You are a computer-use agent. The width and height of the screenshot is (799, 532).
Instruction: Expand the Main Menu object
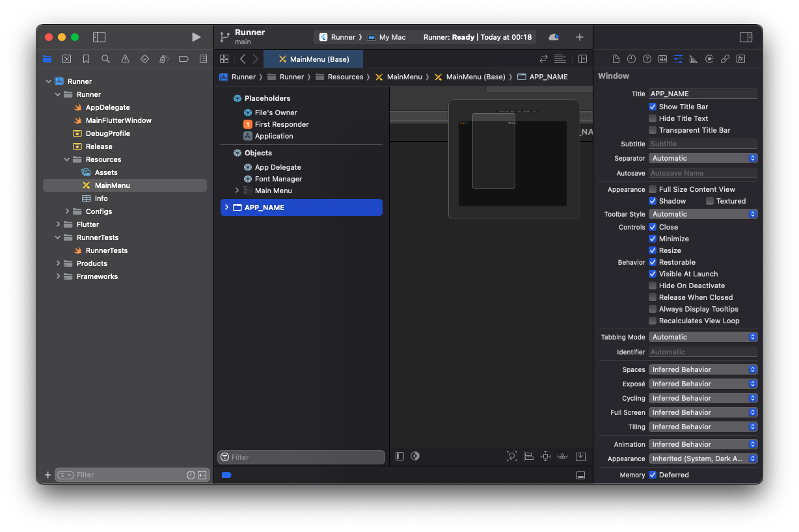(x=237, y=191)
